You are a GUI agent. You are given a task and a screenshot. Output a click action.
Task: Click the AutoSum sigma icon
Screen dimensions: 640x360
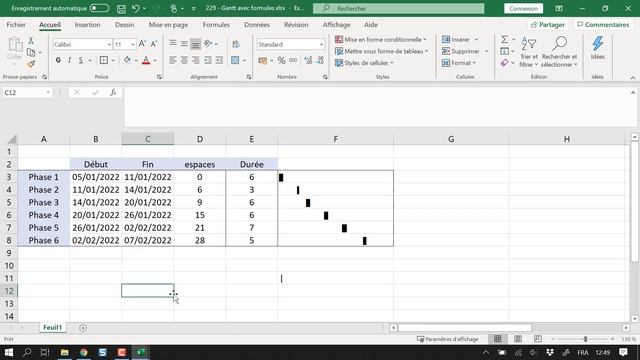[504, 40]
